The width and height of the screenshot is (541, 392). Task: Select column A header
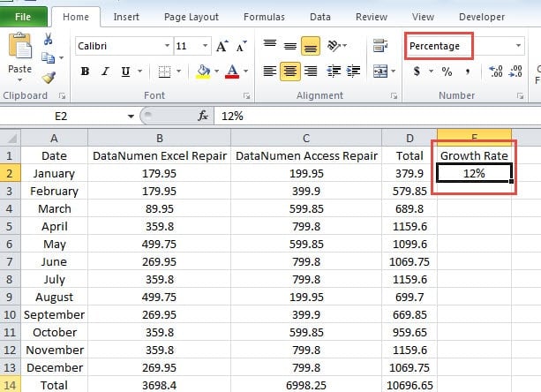pyautogui.click(x=54, y=138)
